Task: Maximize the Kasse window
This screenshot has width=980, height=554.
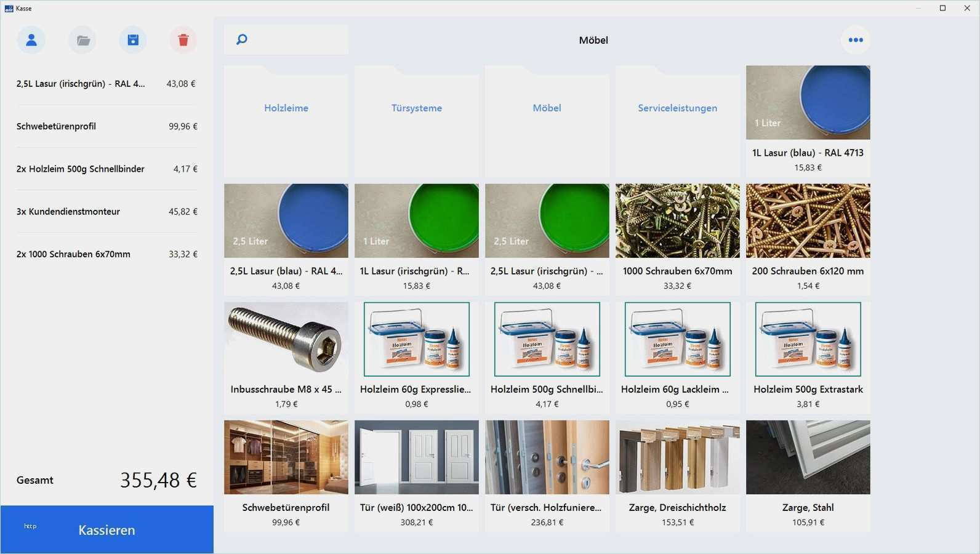Action: (942, 8)
